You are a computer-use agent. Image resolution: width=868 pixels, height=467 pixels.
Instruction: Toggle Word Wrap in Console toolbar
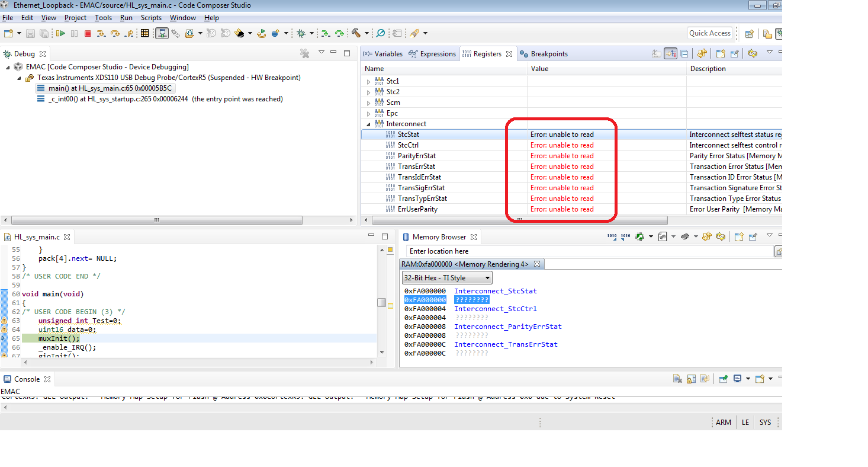click(x=705, y=379)
